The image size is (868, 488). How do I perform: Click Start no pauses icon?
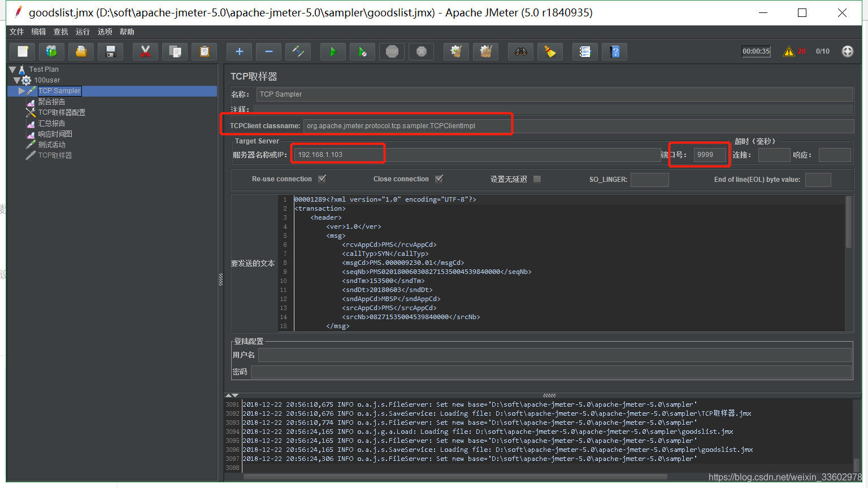(362, 51)
